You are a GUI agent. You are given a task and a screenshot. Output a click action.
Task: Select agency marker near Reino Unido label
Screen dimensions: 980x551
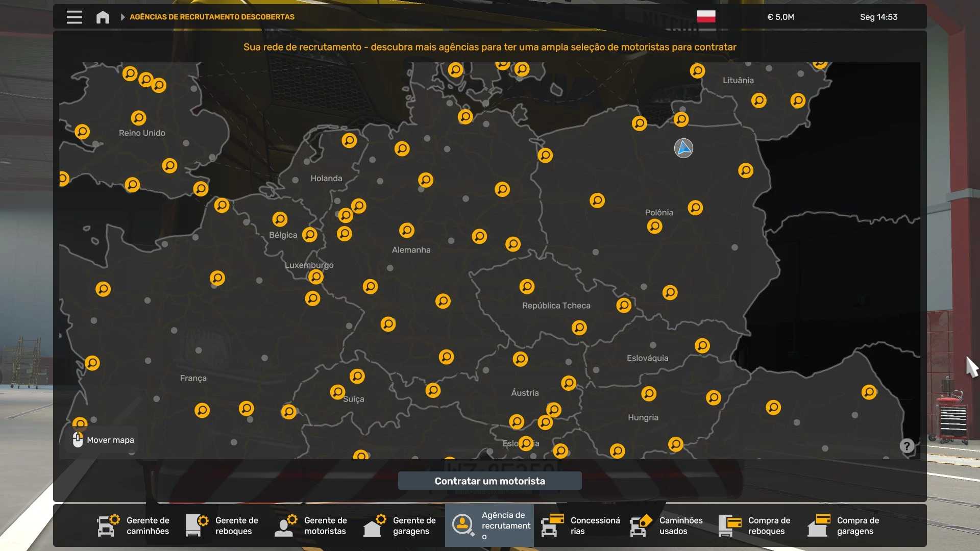click(x=138, y=118)
